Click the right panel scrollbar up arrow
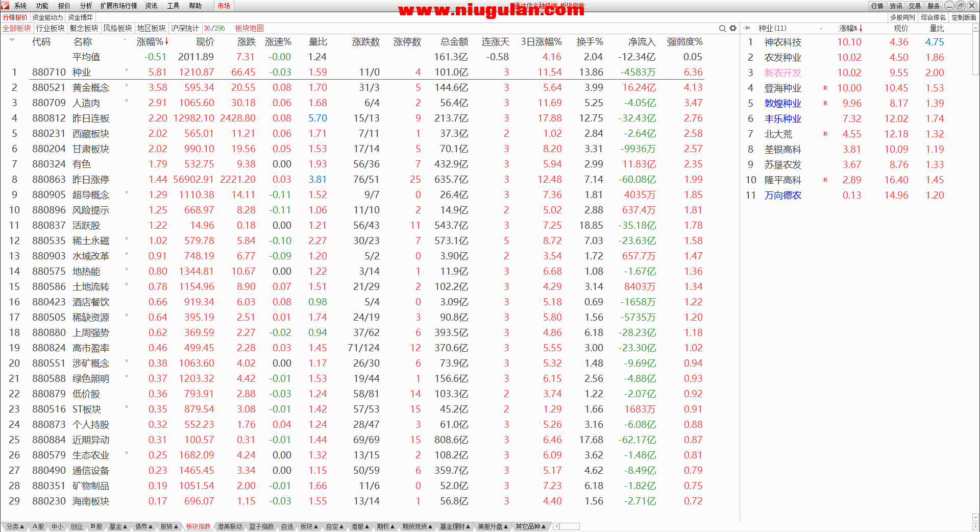Viewport: 980px width, 532px height. point(975,28)
